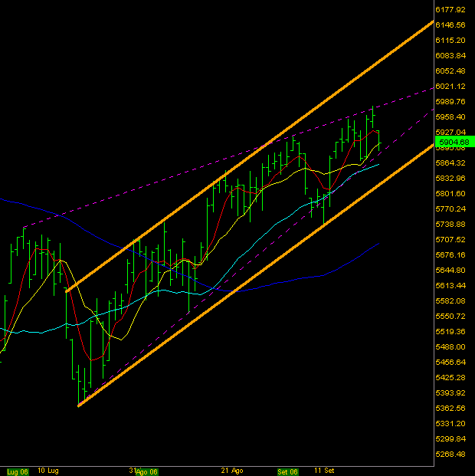Click the 6115.20 price level label
Image resolution: width=475 pixels, height=476 pixels.
coord(450,41)
